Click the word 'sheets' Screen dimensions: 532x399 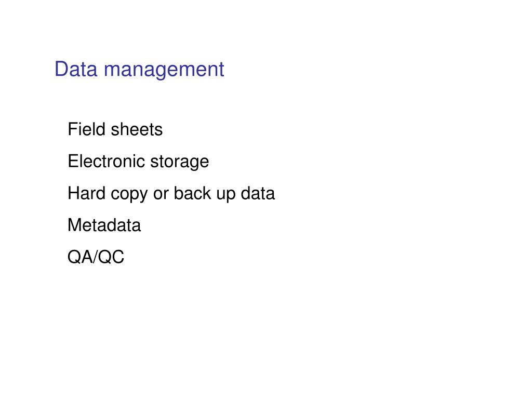(x=137, y=129)
